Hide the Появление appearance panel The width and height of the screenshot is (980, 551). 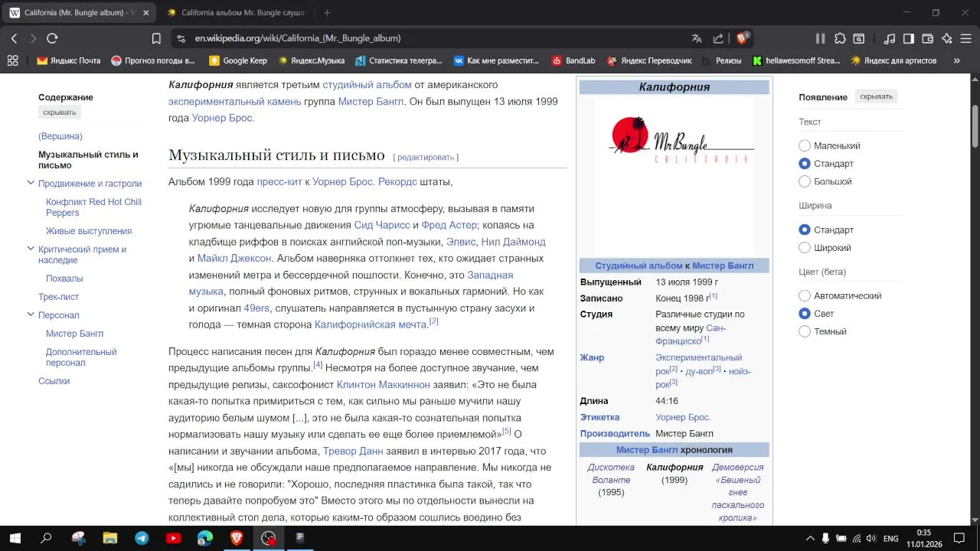pyautogui.click(x=876, y=96)
